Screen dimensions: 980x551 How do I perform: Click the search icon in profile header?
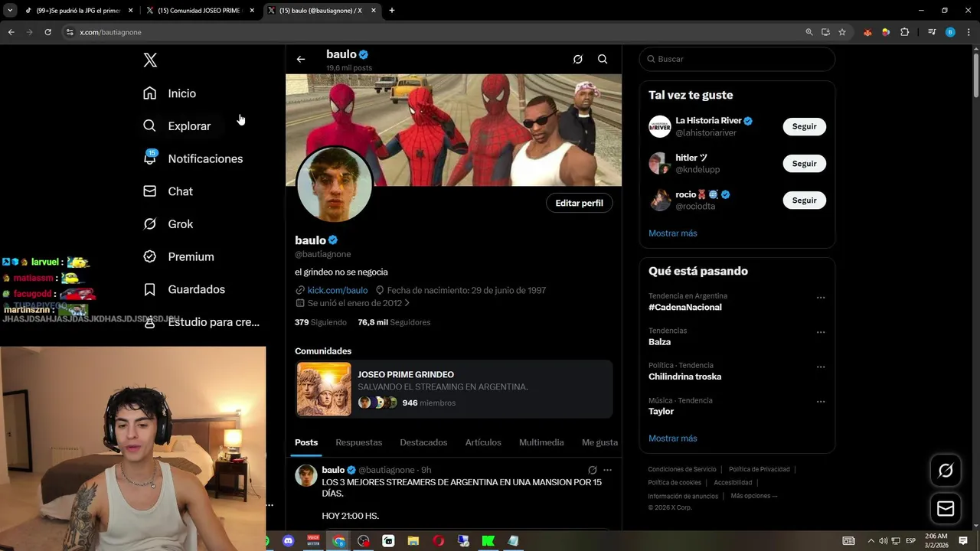click(603, 59)
